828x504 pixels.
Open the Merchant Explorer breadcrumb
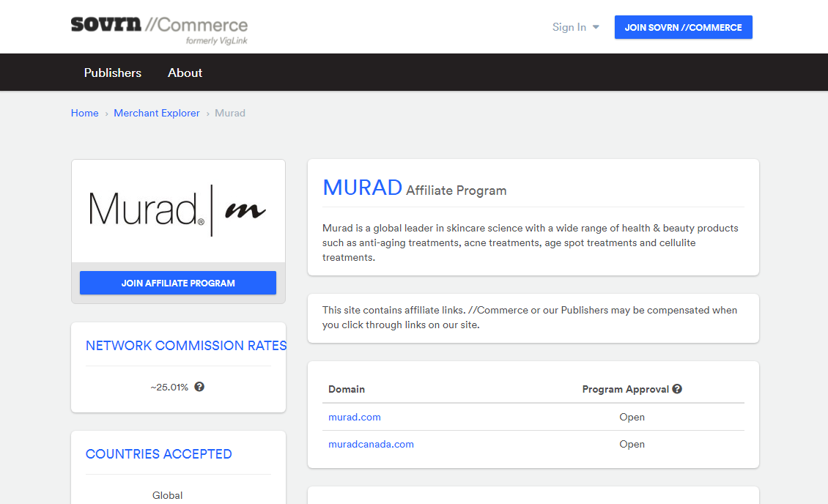click(157, 113)
